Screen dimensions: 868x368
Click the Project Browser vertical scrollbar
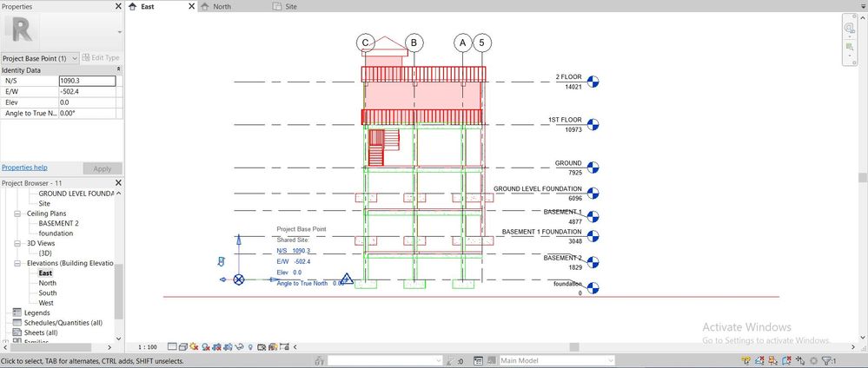[x=118, y=292]
